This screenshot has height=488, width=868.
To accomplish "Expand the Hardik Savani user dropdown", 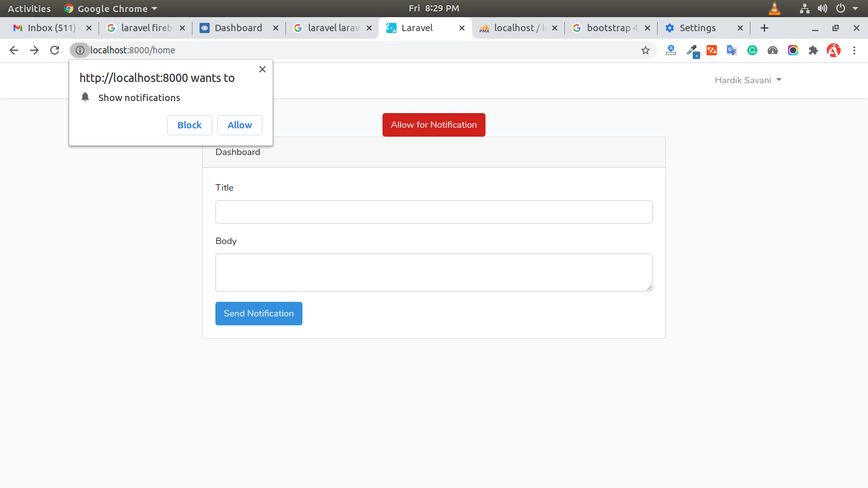I will (748, 80).
